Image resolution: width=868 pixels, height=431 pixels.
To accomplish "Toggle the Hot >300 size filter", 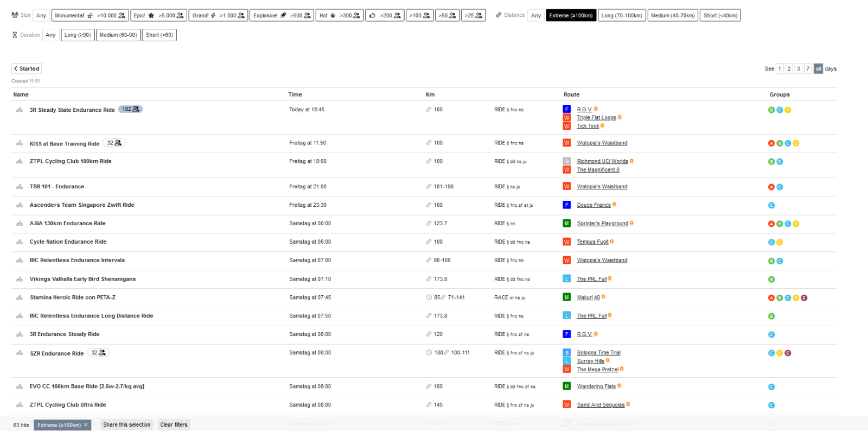I will pyautogui.click(x=339, y=15).
